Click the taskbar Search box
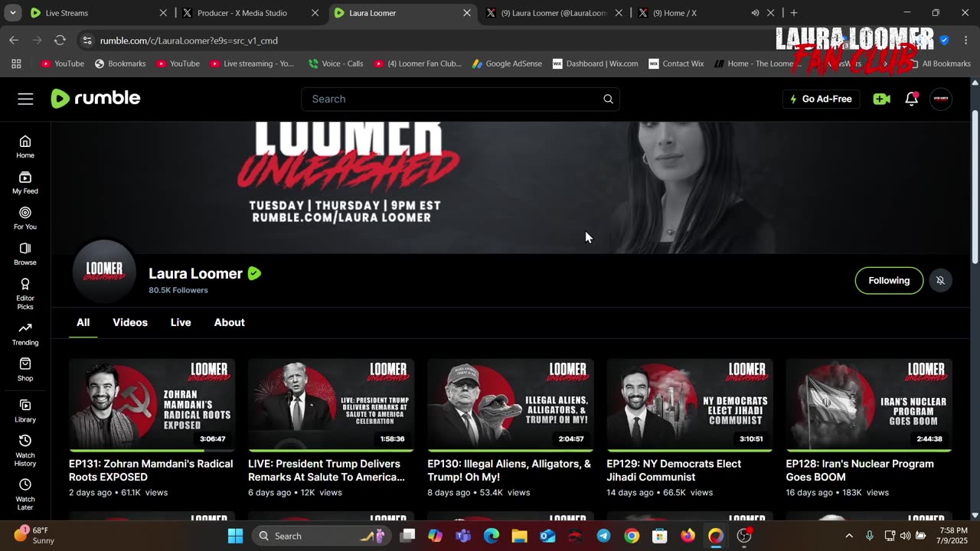 tap(321, 536)
